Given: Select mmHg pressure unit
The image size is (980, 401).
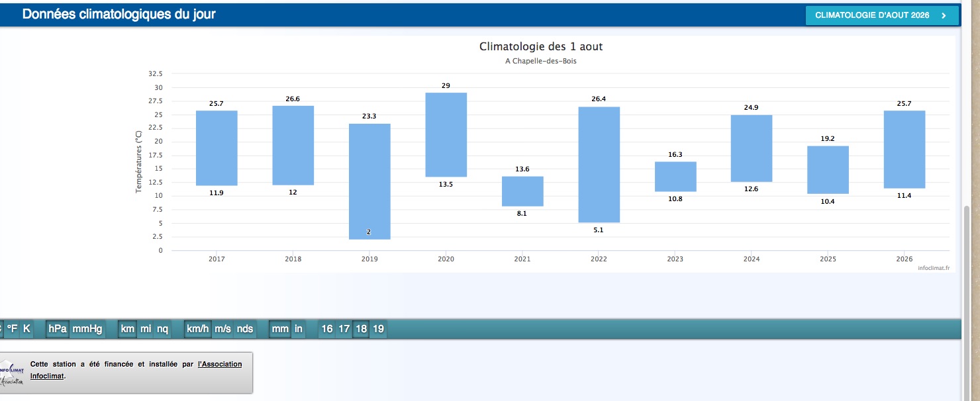Looking at the screenshot, I should (87, 329).
